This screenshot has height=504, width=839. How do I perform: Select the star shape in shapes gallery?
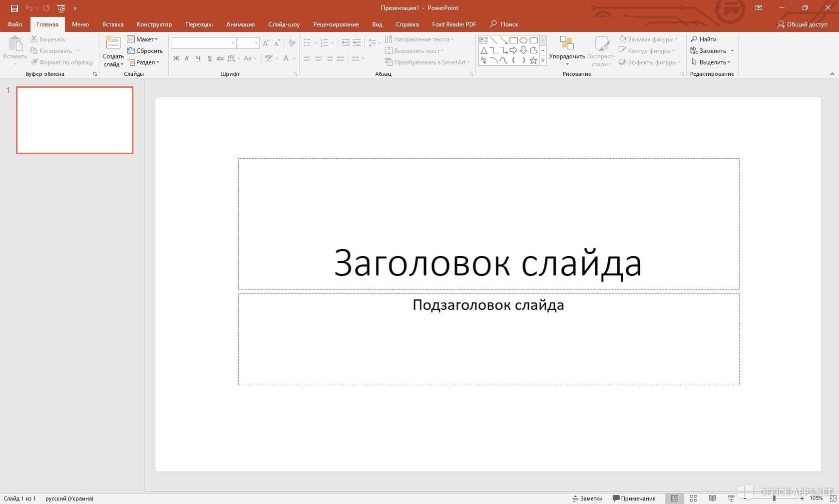[x=533, y=60]
